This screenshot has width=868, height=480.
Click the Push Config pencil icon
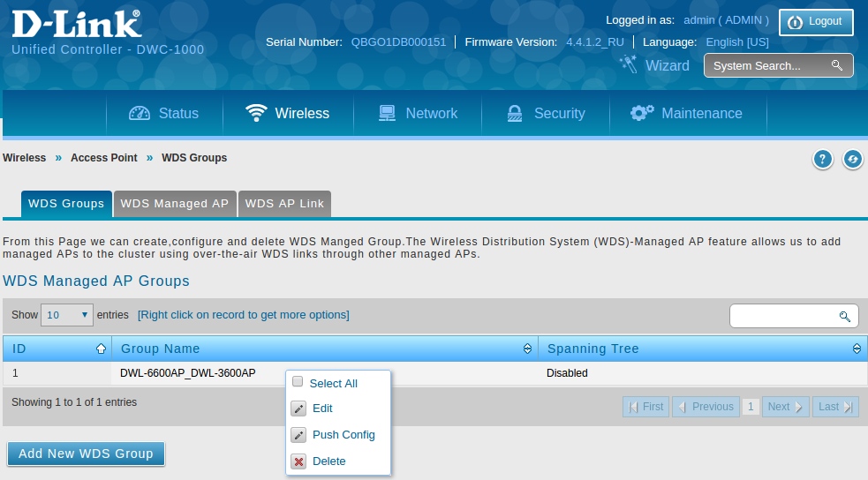point(298,435)
